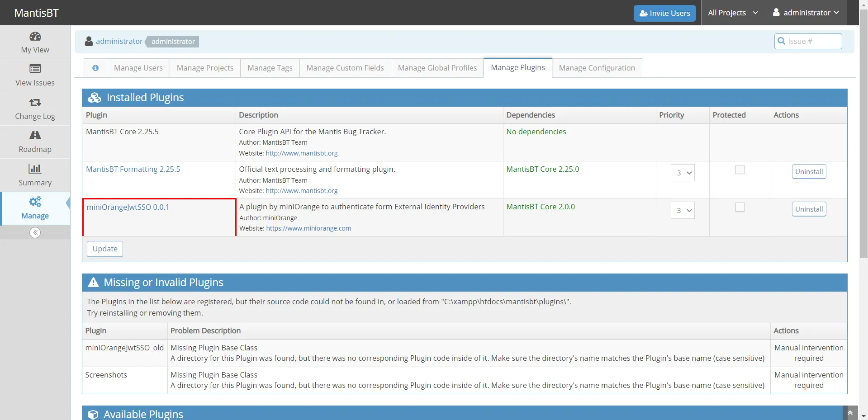
Task: Select the Manage Plugins tab
Action: (x=518, y=67)
